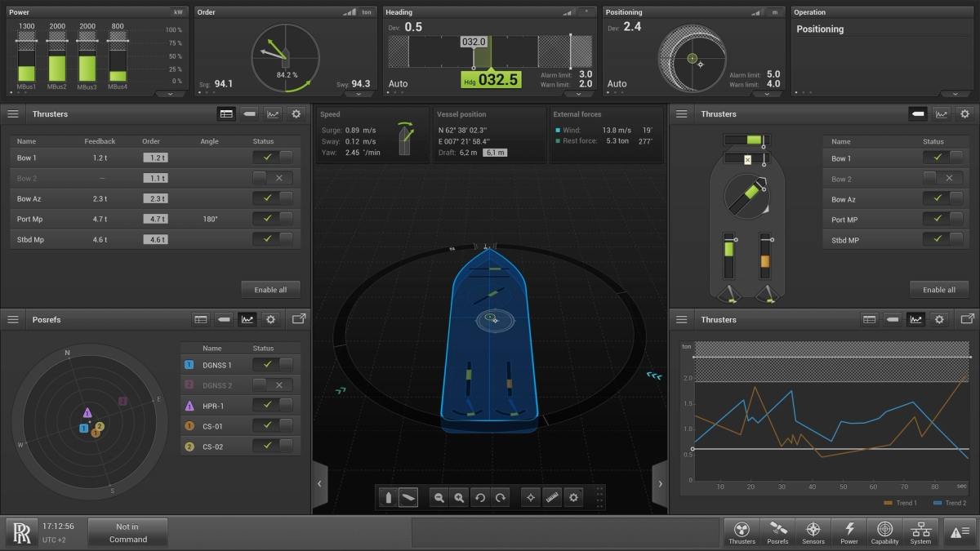This screenshot has height=551, width=980.
Task: Show table view in left Thrusters panel
Action: (x=227, y=114)
